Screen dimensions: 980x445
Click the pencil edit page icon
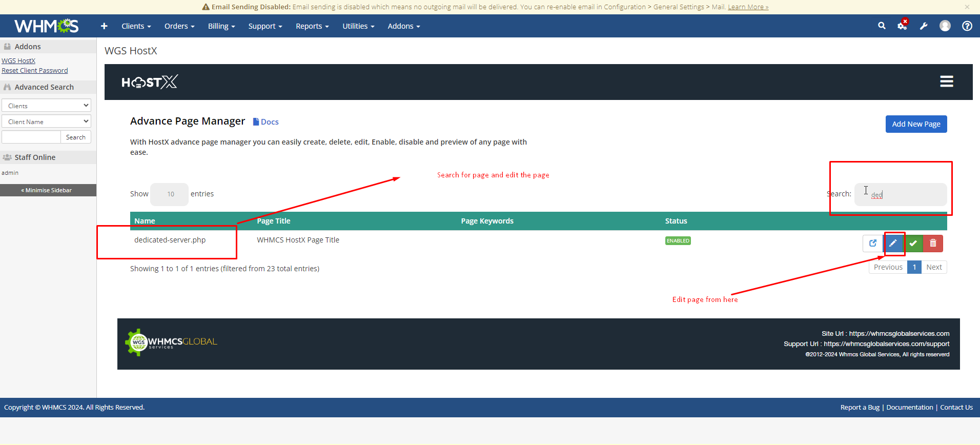tap(893, 244)
